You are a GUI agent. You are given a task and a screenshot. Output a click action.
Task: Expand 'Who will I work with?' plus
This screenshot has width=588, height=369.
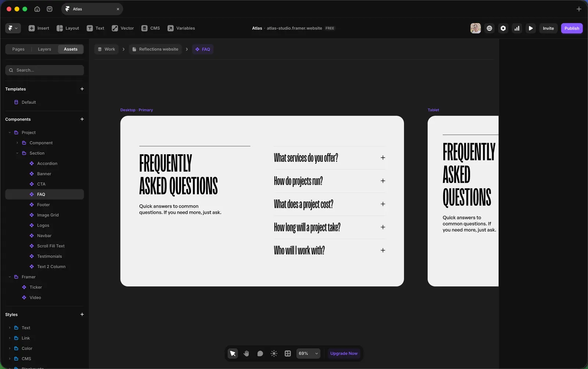pos(383,250)
